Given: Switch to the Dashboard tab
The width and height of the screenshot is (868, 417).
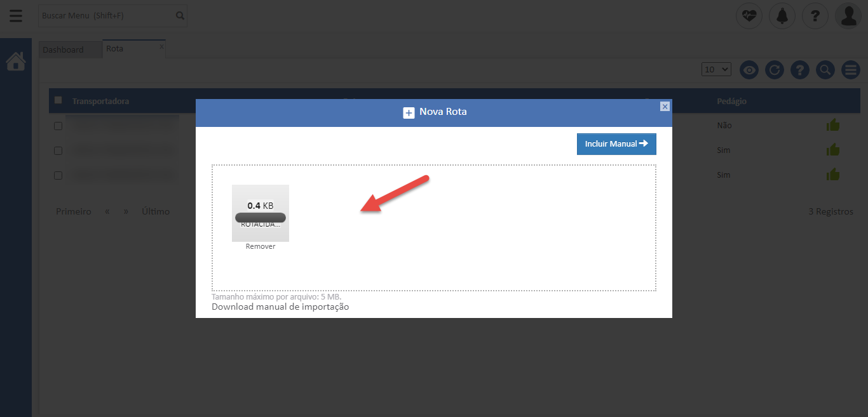Looking at the screenshot, I should [x=64, y=50].
